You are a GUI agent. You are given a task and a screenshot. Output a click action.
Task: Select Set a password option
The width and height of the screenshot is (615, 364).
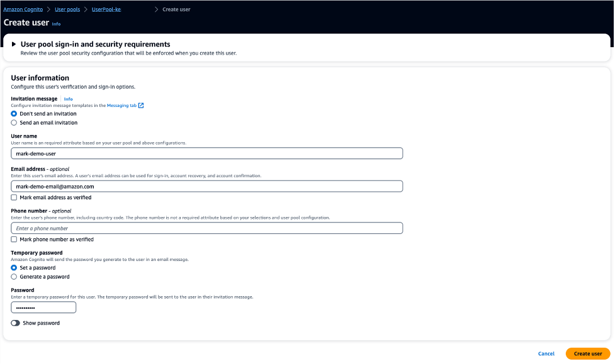click(x=13, y=267)
